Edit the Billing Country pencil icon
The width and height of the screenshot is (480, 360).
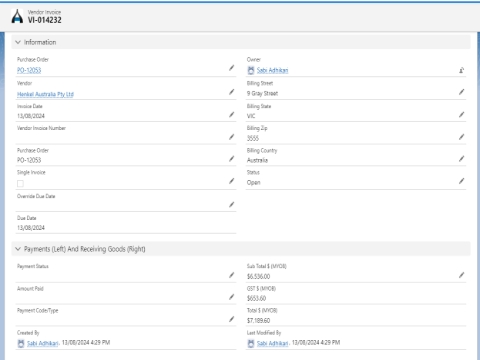pyautogui.click(x=462, y=159)
